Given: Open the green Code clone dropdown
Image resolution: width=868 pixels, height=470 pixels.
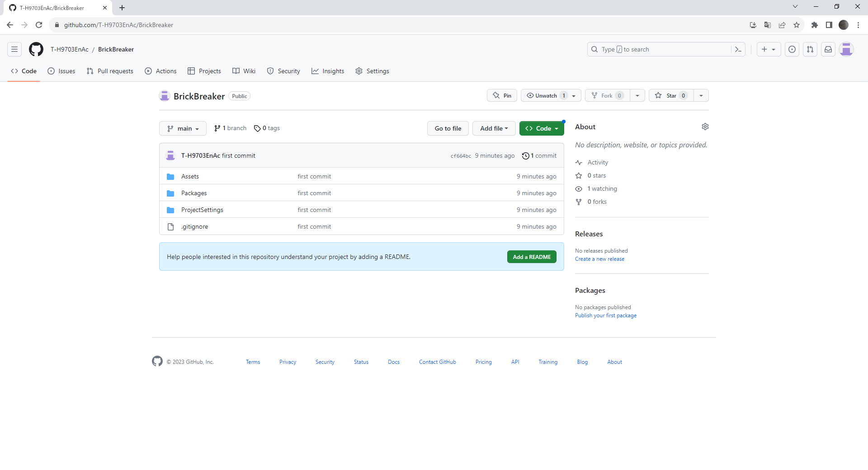Looking at the screenshot, I should [542, 128].
